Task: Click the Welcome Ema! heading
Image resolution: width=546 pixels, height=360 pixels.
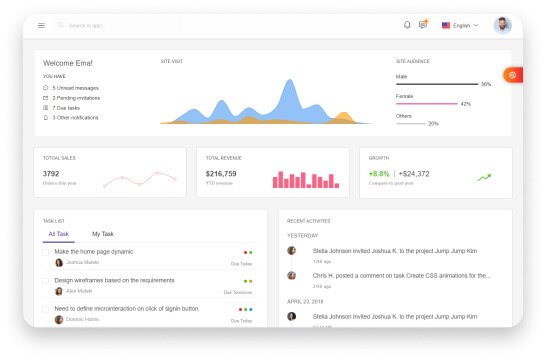Action: pos(68,63)
